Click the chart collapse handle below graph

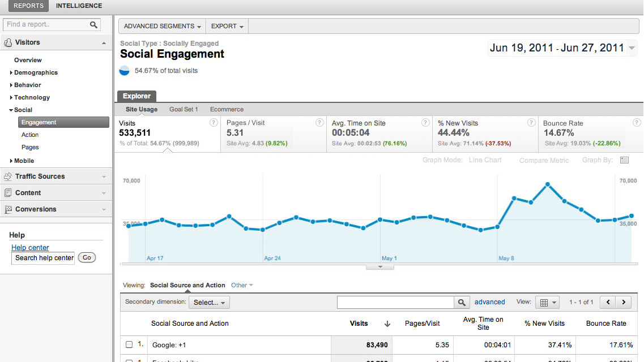pyautogui.click(x=379, y=266)
